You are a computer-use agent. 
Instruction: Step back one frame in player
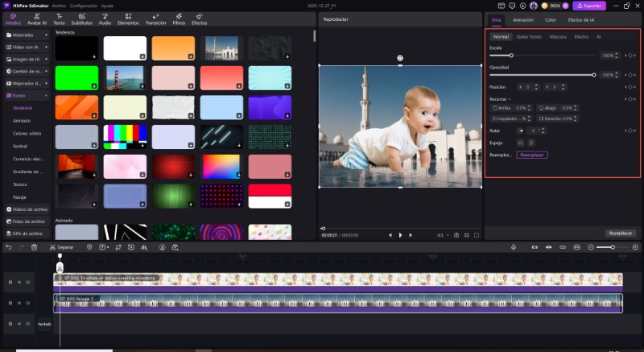(390, 235)
